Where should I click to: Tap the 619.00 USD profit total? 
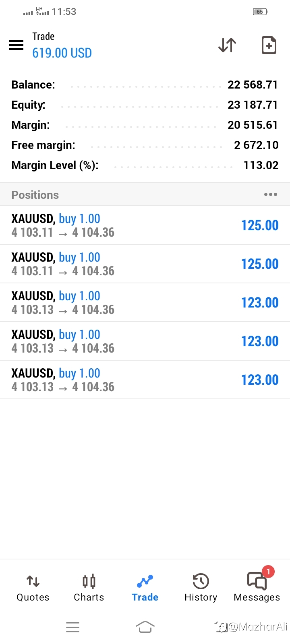coord(62,53)
